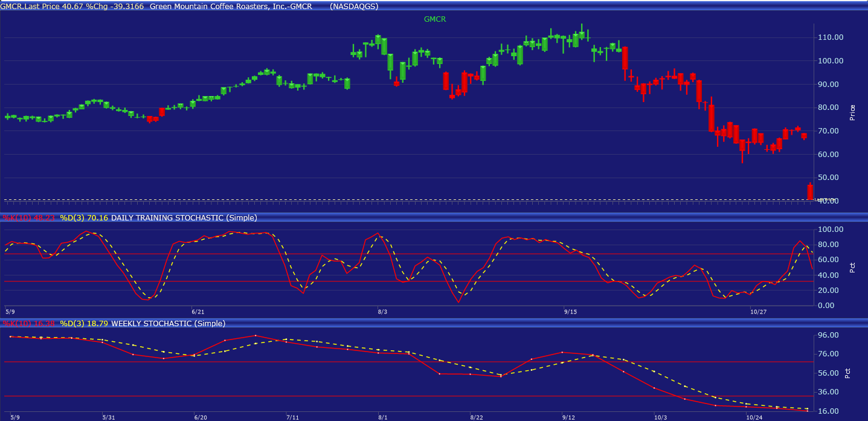Click '%K(10) 16.38' in weekly stochastic header

29,324
